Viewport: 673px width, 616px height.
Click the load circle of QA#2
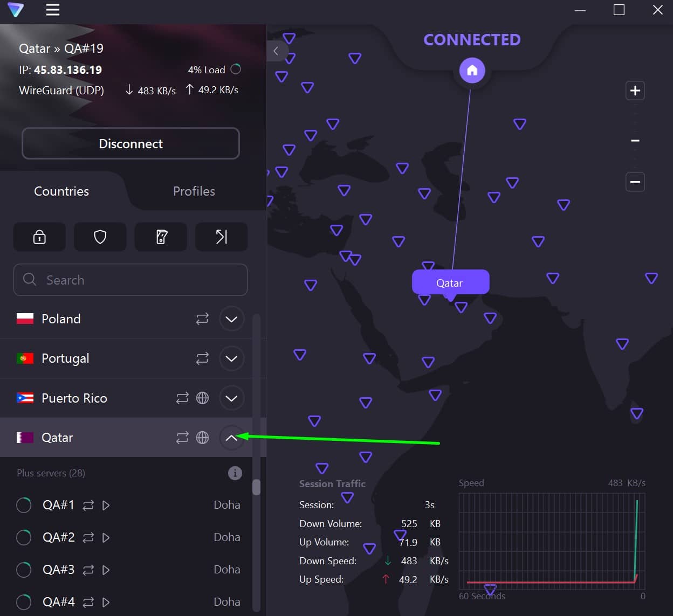[24, 537]
